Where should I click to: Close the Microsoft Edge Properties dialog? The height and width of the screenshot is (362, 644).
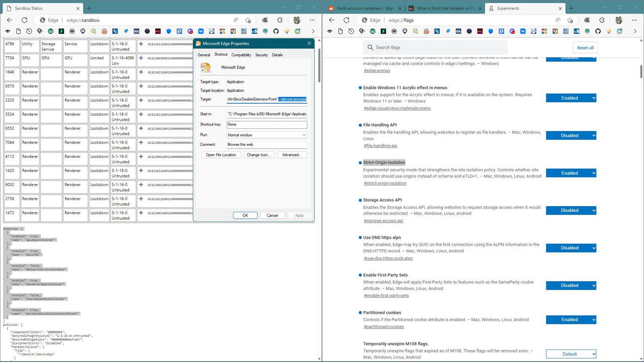tap(309, 44)
